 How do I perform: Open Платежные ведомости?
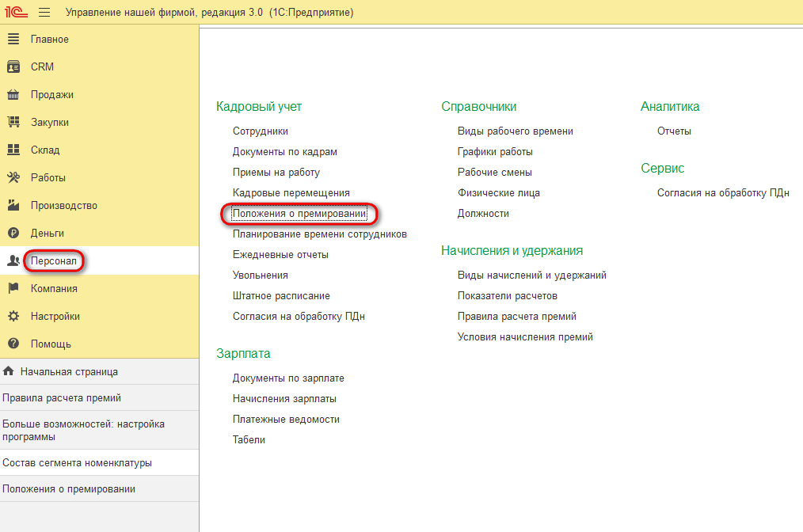click(286, 420)
